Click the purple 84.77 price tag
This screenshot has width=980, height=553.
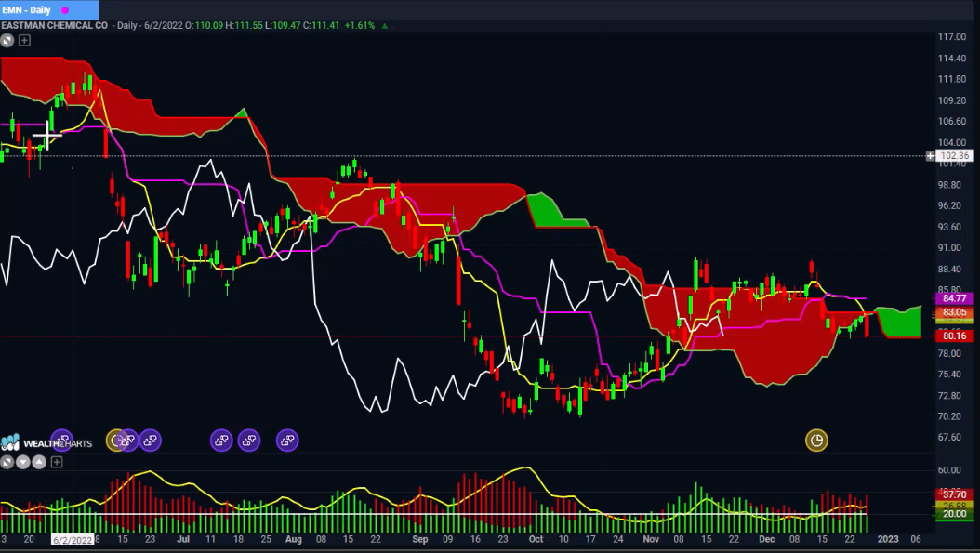(954, 298)
